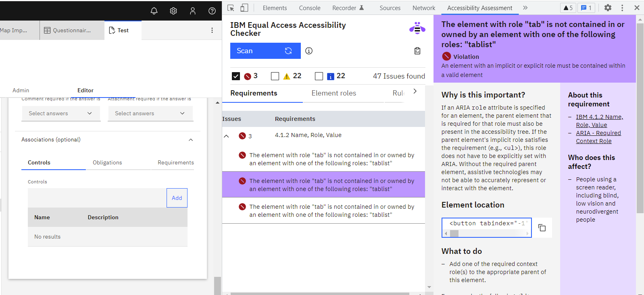The height and width of the screenshot is (295, 644).
Task: Select the Accessibility Assessment tab
Action: 479,8
